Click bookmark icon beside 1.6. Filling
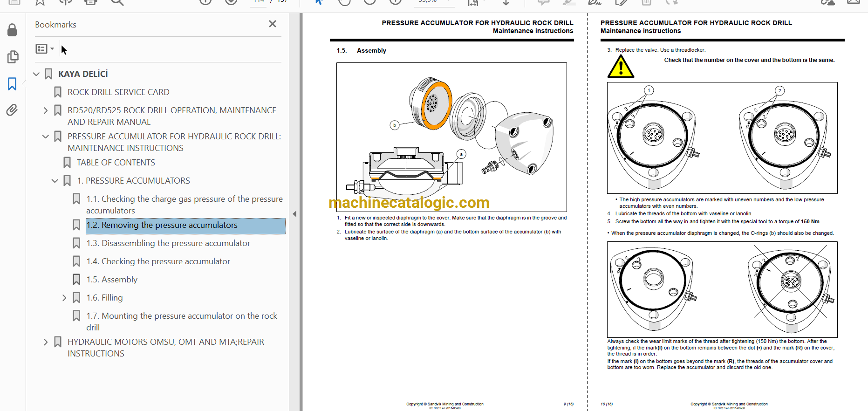This screenshot has height=411, width=868. [76, 298]
